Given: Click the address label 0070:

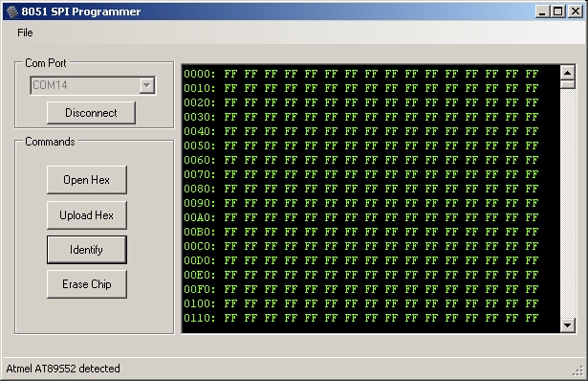Looking at the screenshot, I should click(200, 174).
